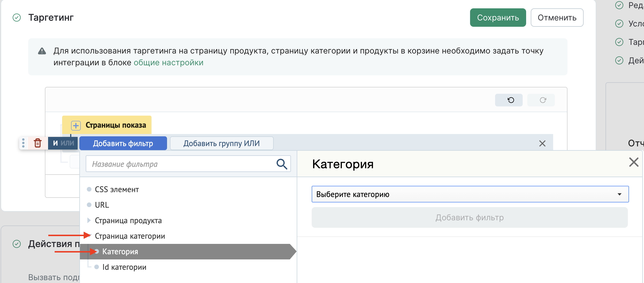The image size is (644, 283).
Task: Delete group with the red trash icon
Action: point(38,143)
